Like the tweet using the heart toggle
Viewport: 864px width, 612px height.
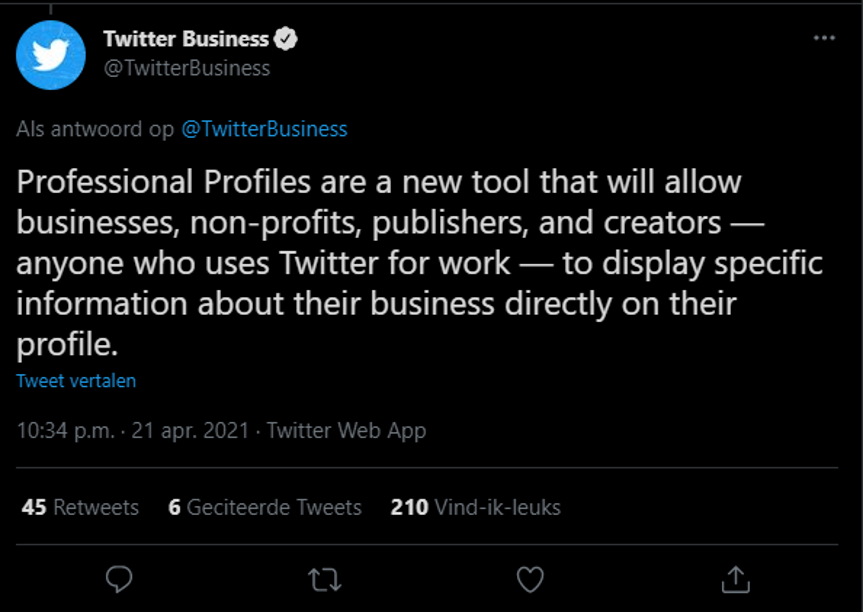[x=528, y=578]
